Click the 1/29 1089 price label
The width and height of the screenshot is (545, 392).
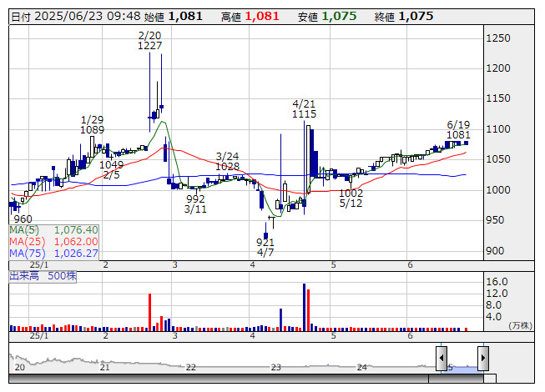coord(92,124)
